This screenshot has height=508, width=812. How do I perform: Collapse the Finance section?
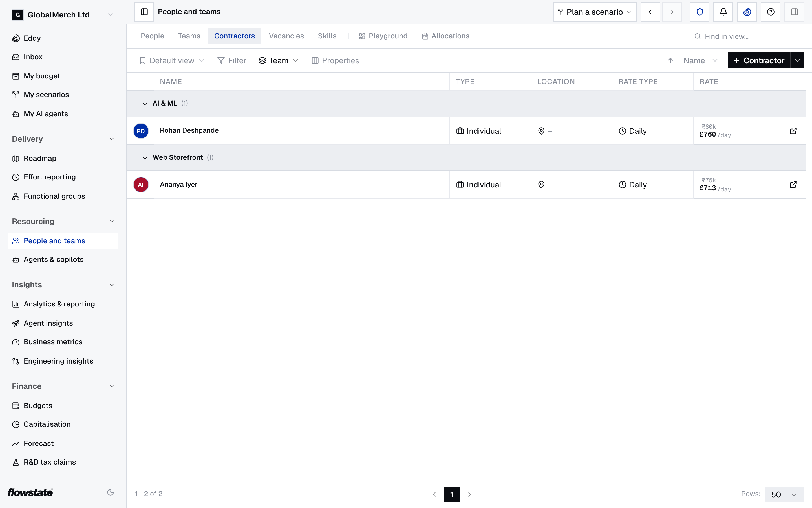click(112, 386)
